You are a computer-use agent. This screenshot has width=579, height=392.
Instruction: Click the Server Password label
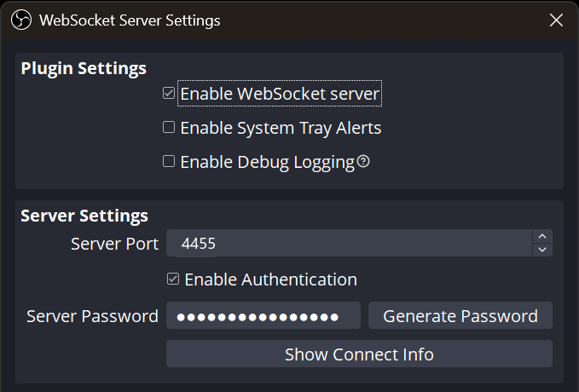click(92, 316)
